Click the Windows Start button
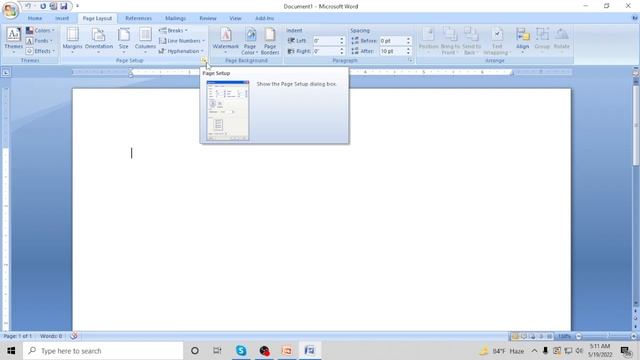This screenshot has height=360, width=640. (11, 351)
